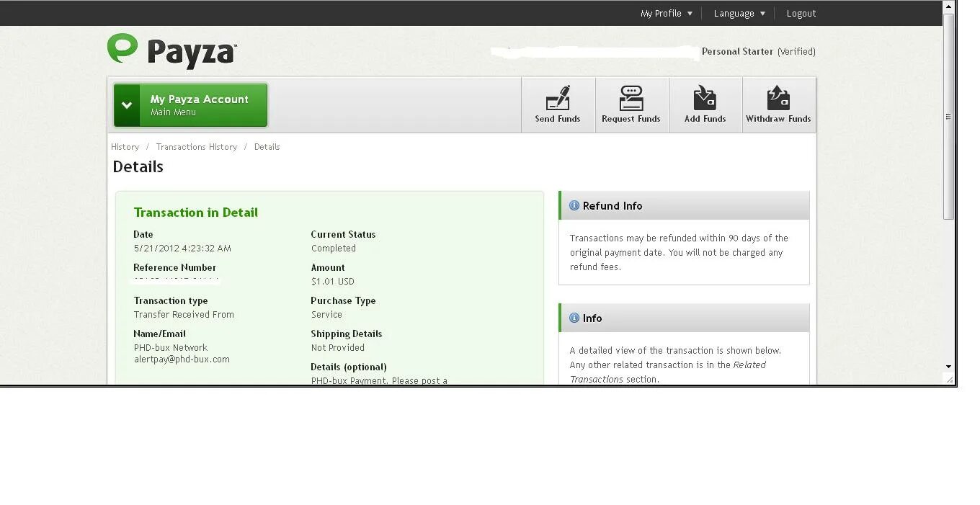Image resolution: width=980 pixels, height=505 pixels.
Task: Click the Not Provided shipping value
Action: coord(337,347)
